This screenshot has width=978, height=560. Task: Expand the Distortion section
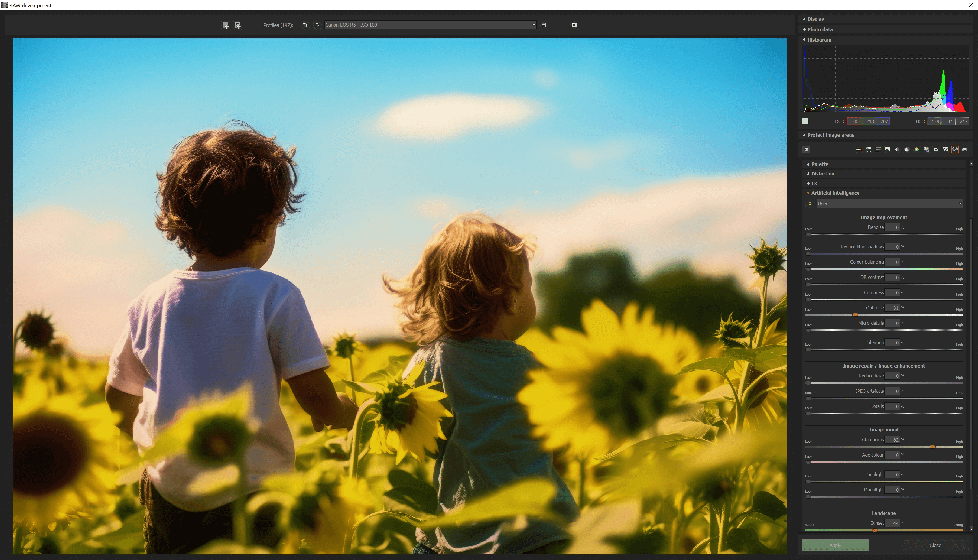822,174
